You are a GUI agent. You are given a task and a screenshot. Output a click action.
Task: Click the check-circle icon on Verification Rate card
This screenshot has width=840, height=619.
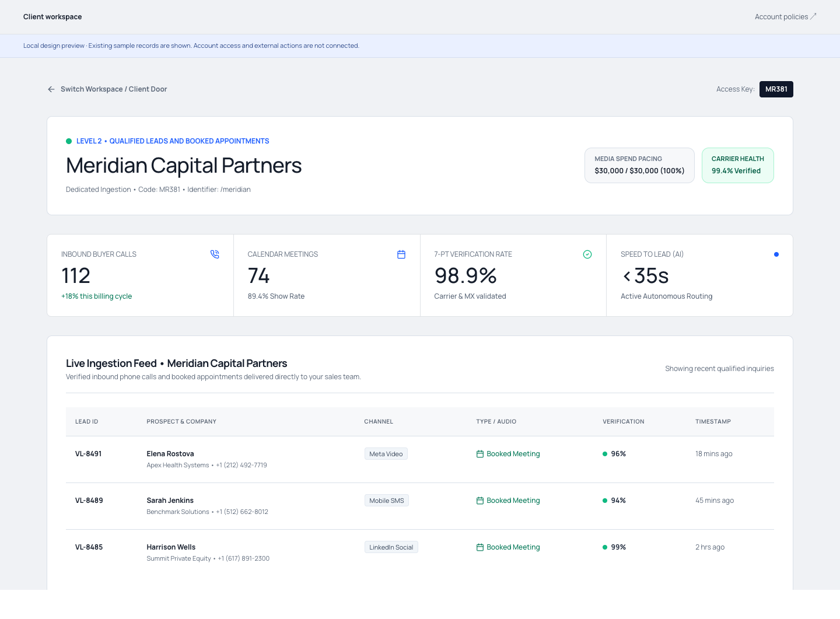tap(587, 254)
